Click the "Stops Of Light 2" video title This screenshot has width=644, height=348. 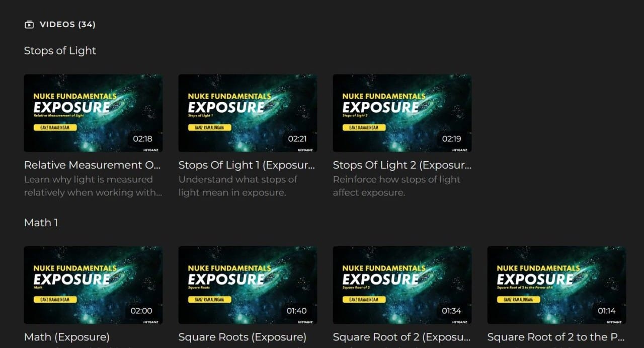tap(401, 165)
